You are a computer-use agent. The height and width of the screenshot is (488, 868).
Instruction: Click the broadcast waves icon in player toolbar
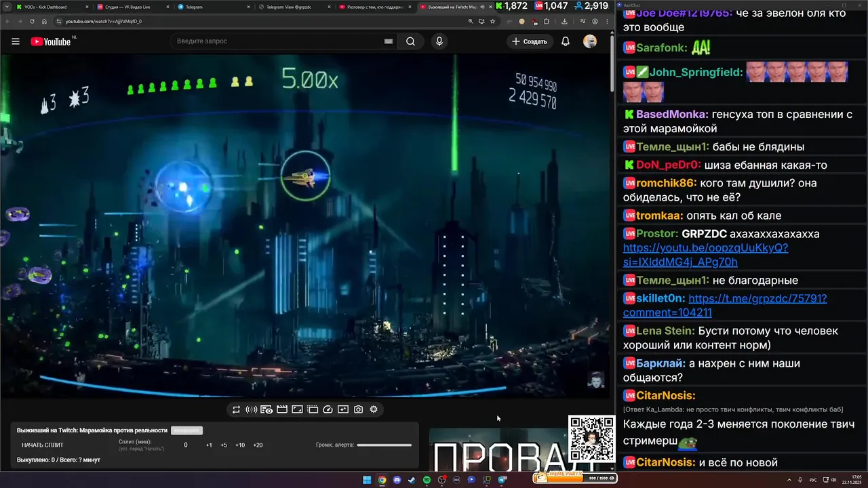tap(251, 409)
